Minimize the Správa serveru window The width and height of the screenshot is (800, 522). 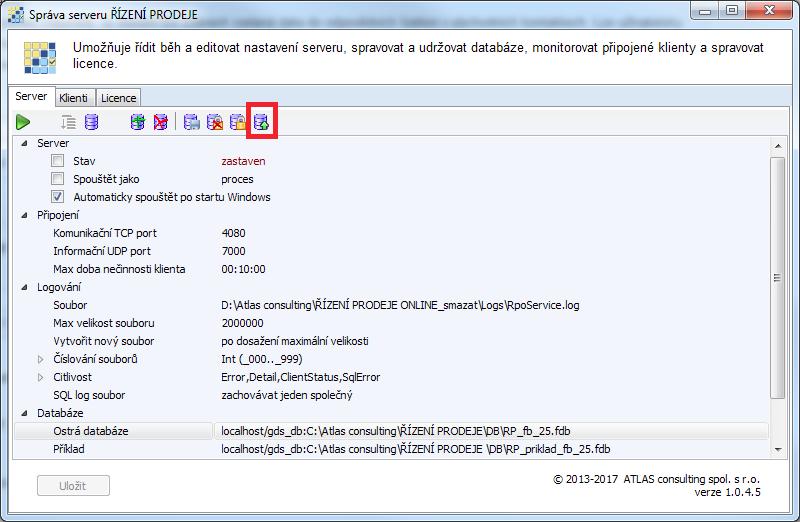[x=705, y=11]
